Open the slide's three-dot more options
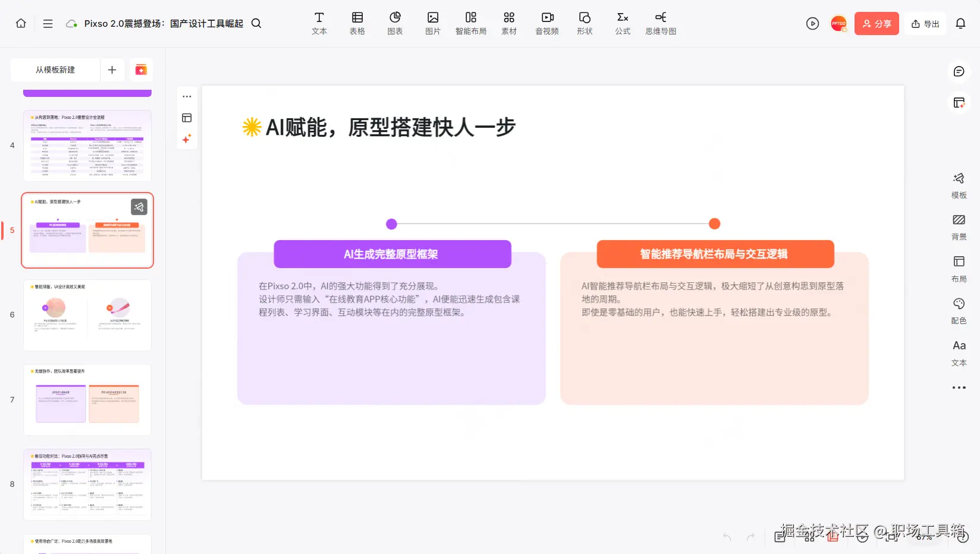Screen dimensions: 980x554 click(187, 96)
